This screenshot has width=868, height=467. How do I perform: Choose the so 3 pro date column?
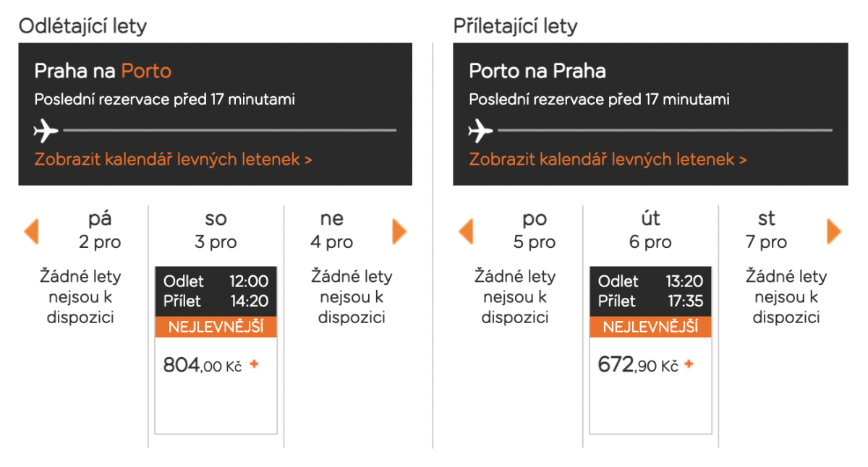pos(216,230)
